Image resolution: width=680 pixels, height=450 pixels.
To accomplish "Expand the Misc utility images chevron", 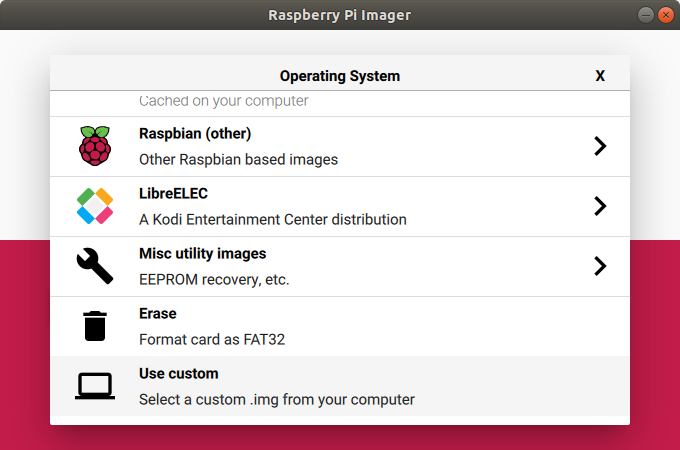I will pyautogui.click(x=600, y=266).
